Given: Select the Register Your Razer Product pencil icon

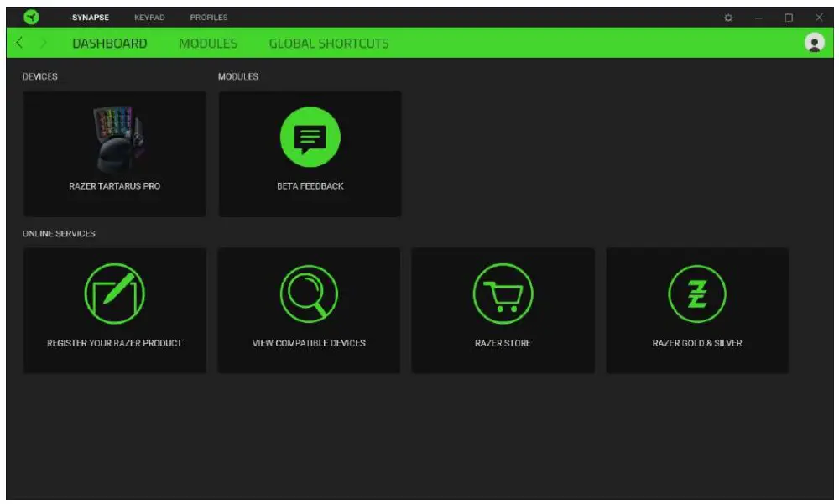Looking at the screenshot, I should [x=115, y=294].
